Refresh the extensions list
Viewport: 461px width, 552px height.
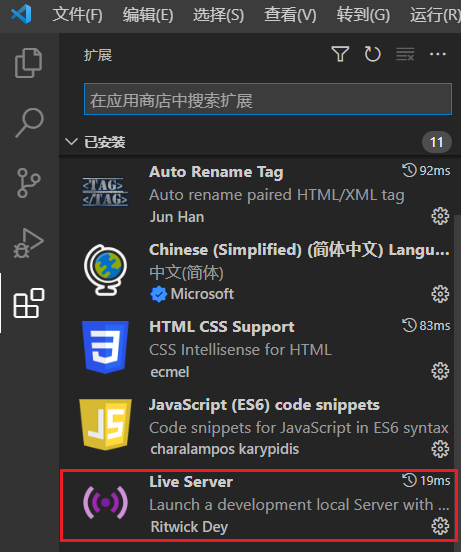pyautogui.click(x=373, y=54)
